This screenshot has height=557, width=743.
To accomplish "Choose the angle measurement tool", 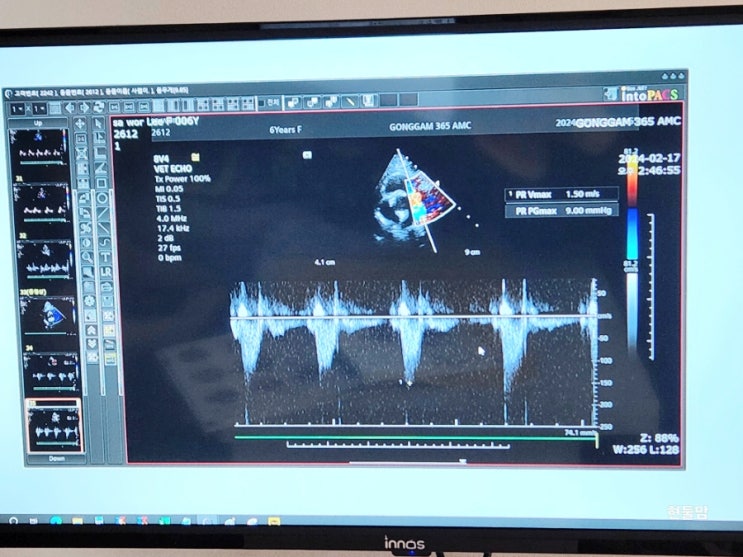I will click(x=100, y=154).
